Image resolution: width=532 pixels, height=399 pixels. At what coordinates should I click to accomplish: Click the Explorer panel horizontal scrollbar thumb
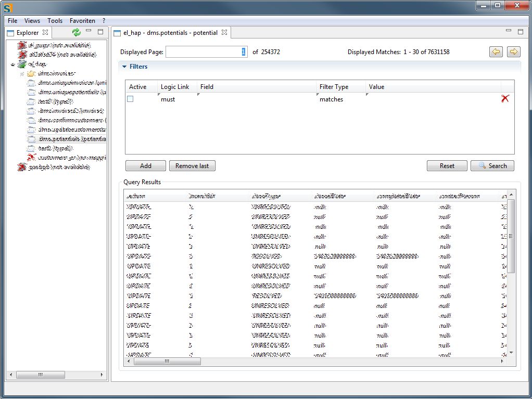(x=41, y=375)
